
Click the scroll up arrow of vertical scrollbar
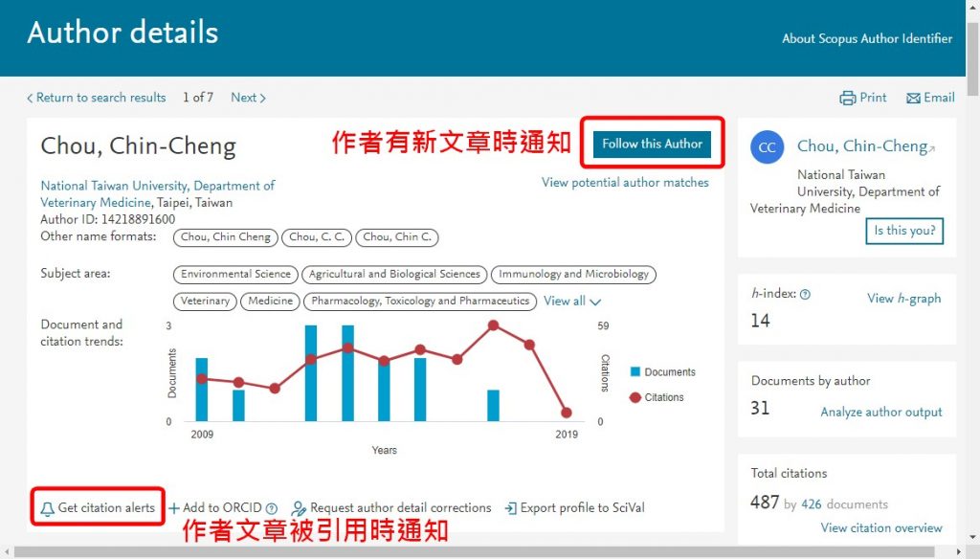972,10
